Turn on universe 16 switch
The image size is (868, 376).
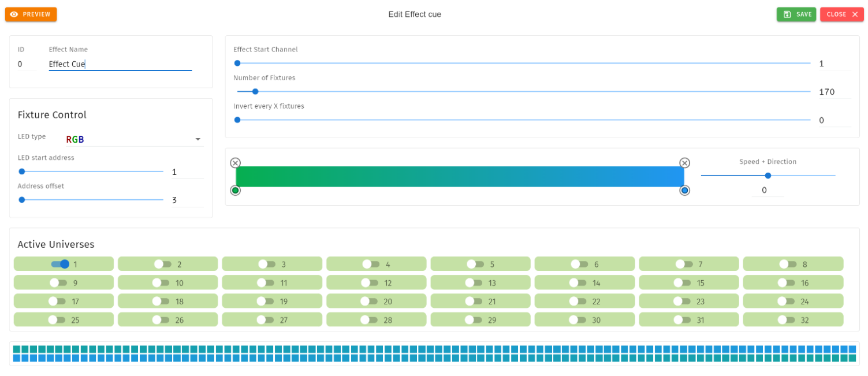[786, 283]
